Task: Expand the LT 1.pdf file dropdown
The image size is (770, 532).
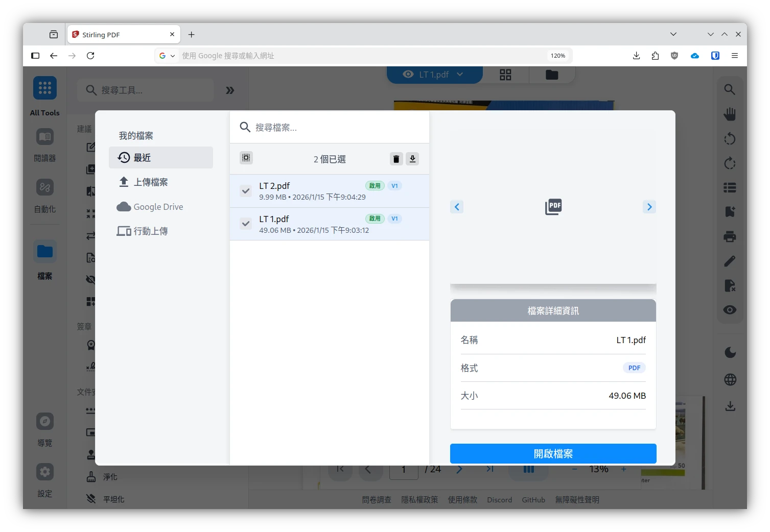Action: [460, 75]
